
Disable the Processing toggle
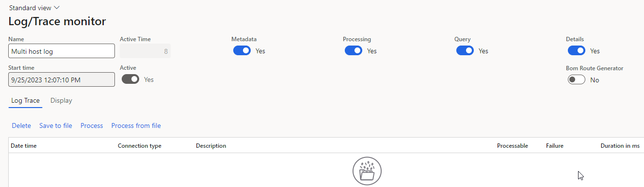pyautogui.click(x=354, y=50)
